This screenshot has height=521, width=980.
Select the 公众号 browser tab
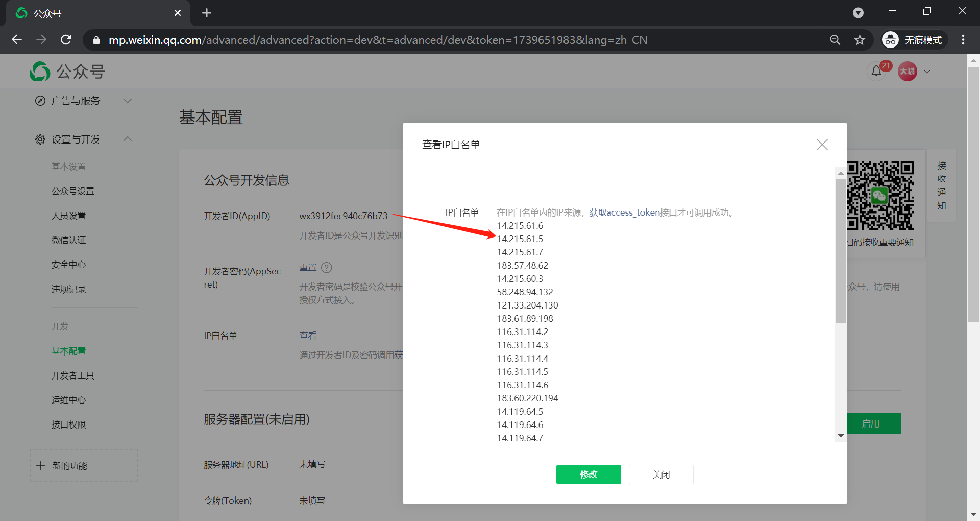pyautogui.click(x=98, y=13)
